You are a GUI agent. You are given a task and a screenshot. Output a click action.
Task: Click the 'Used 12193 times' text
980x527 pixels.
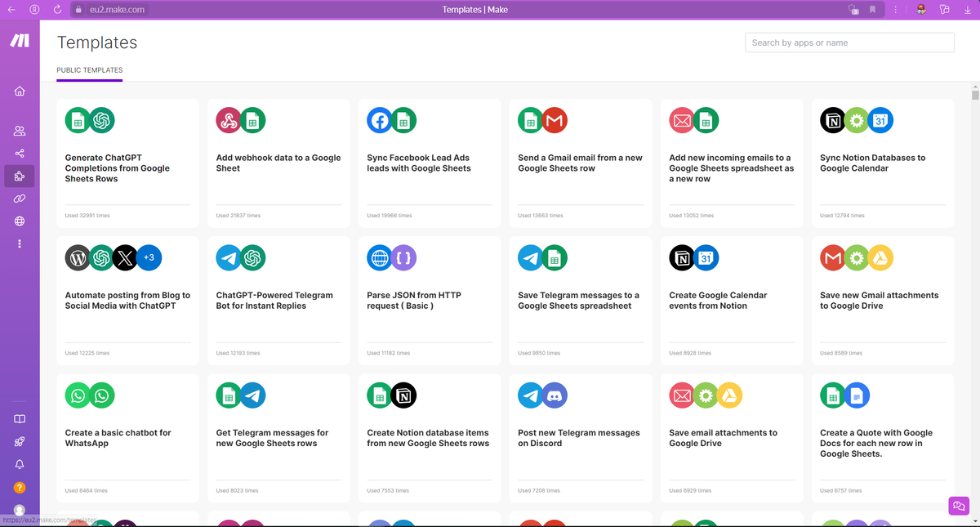[x=238, y=353]
